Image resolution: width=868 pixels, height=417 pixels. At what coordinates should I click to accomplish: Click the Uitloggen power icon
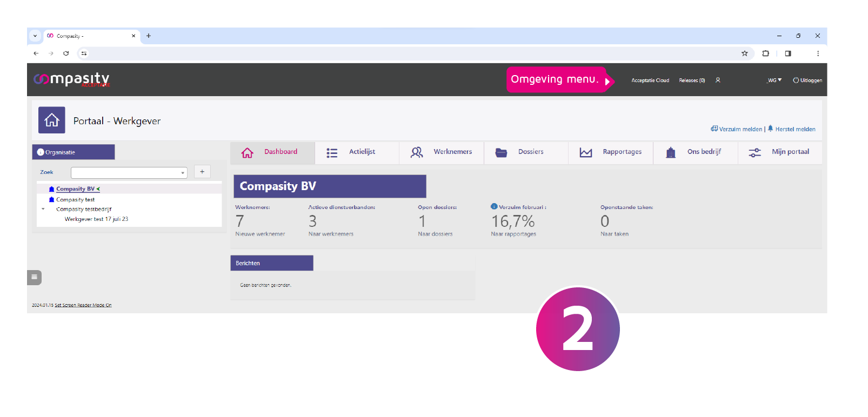point(796,80)
